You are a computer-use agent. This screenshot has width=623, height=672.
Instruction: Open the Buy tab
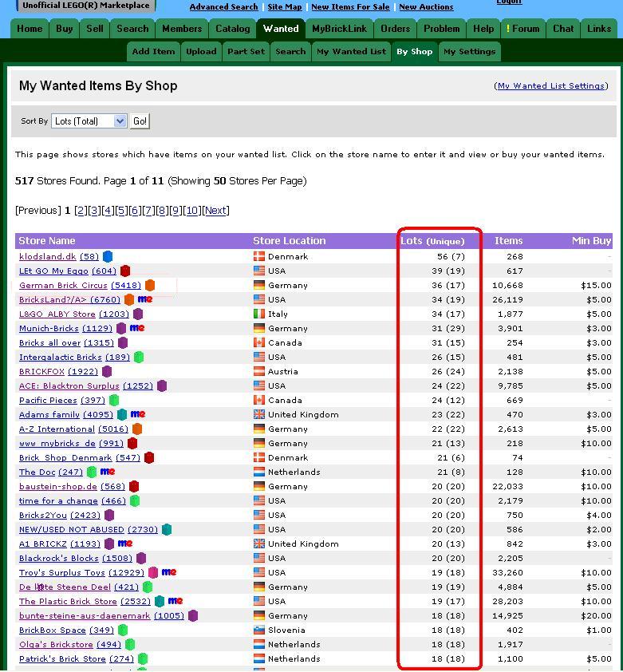pyautogui.click(x=65, y=29)
